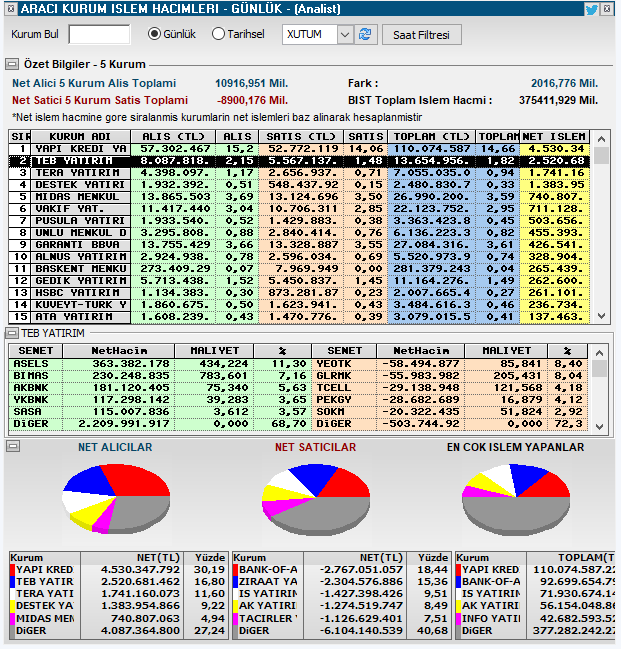Viewport: 621px width, 649px height.
Task: Select the HSBC YATIRIM row
Action: (298, 293)
